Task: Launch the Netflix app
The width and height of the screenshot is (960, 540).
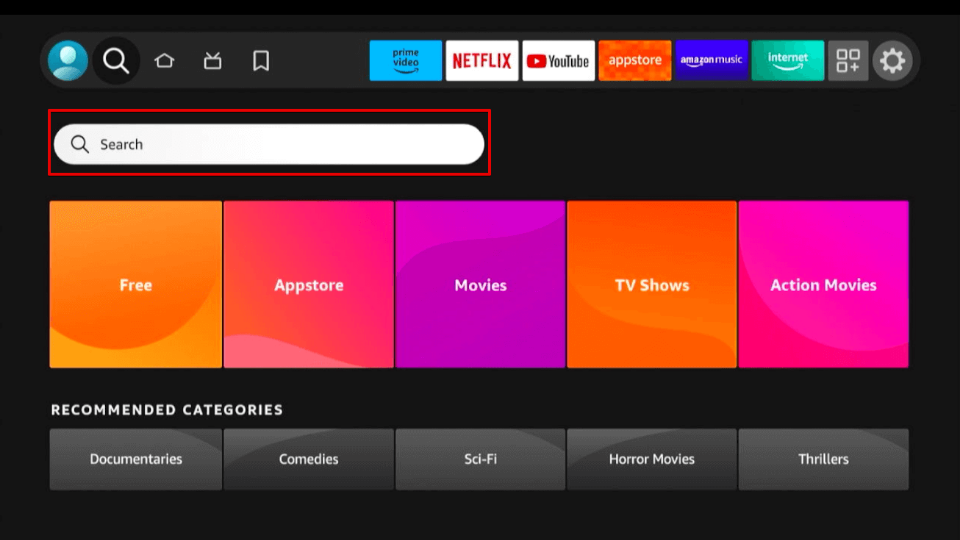Action: [x=482, y=61]
